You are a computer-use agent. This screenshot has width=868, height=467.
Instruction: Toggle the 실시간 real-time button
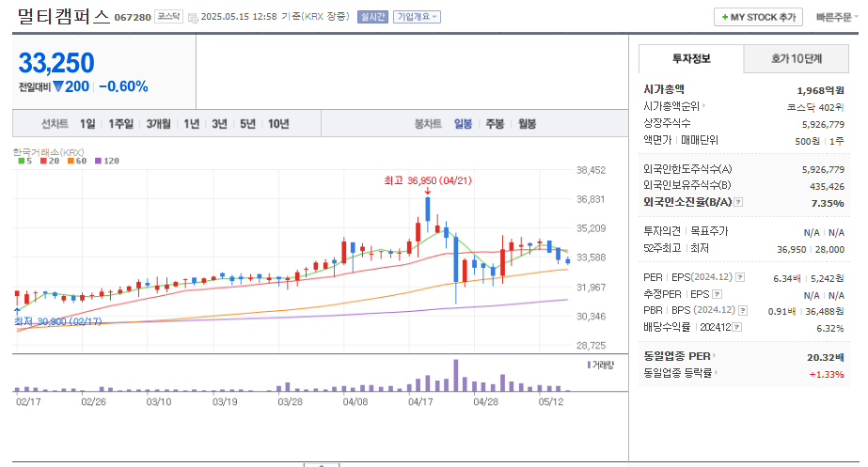coord(372,17)
